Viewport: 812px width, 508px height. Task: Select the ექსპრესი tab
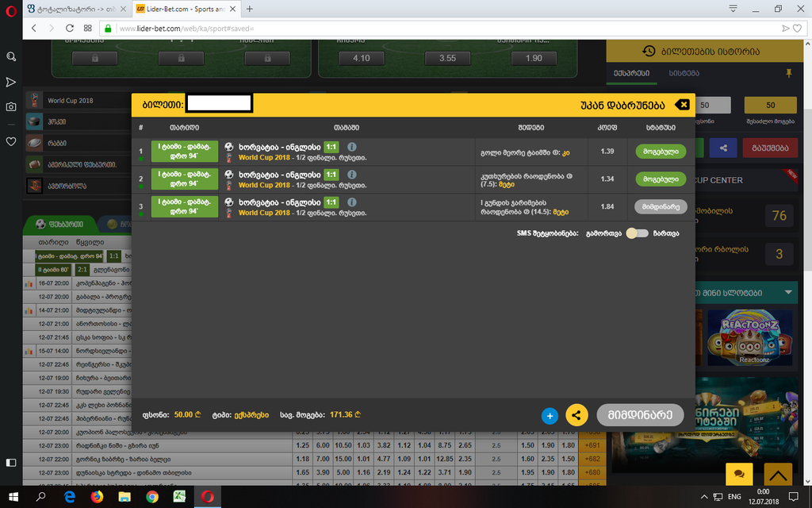point(631,73)
